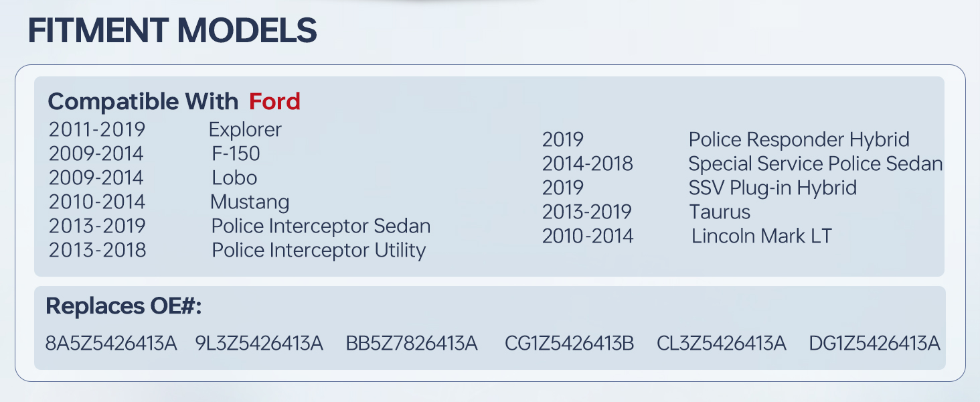Viewport: 980px width, 402px height.
Task: Click Special Service Police Sedan text
Action: 815,163
